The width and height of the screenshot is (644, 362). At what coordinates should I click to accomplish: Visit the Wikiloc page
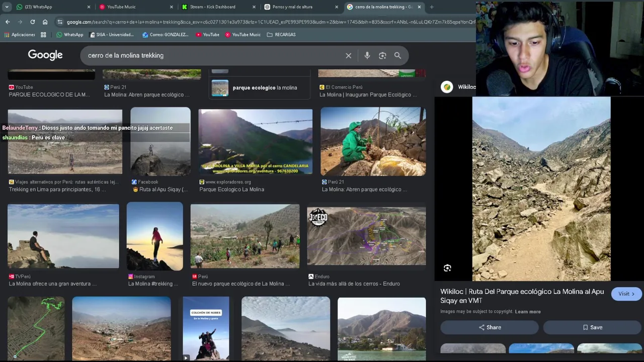(x=626, y=294)
